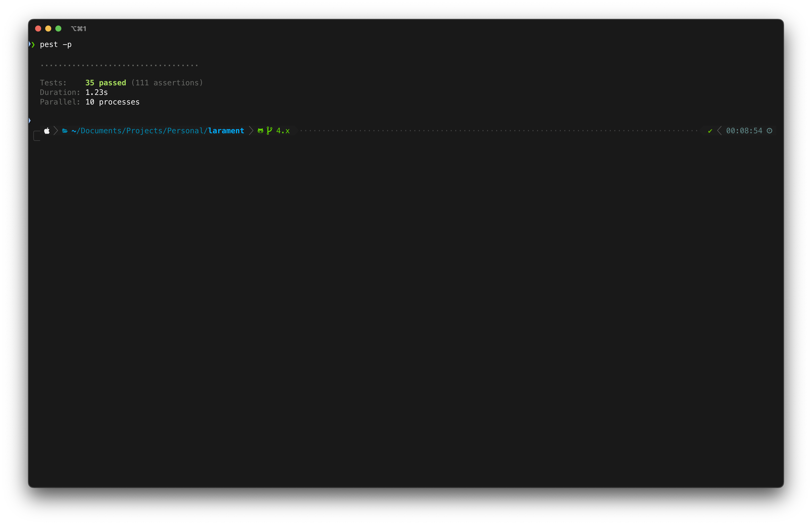Click the Apple logo in the prompt

pos(47,131)
